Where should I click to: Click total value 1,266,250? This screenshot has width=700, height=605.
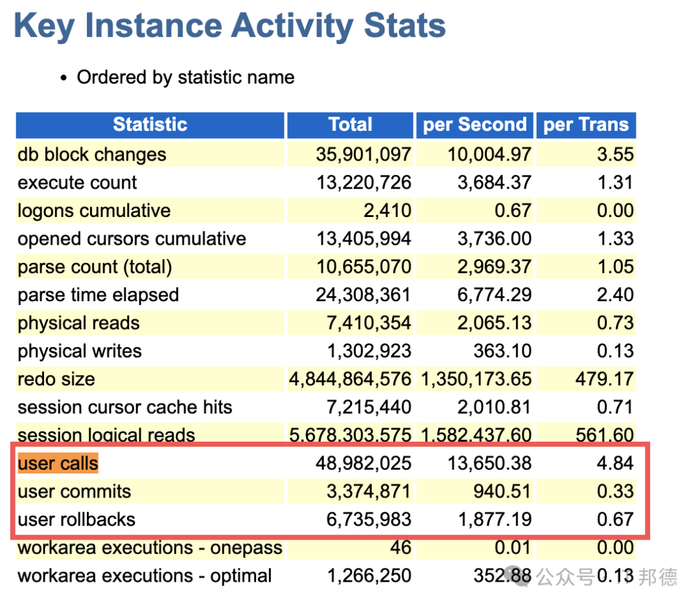tap(369, 576)
